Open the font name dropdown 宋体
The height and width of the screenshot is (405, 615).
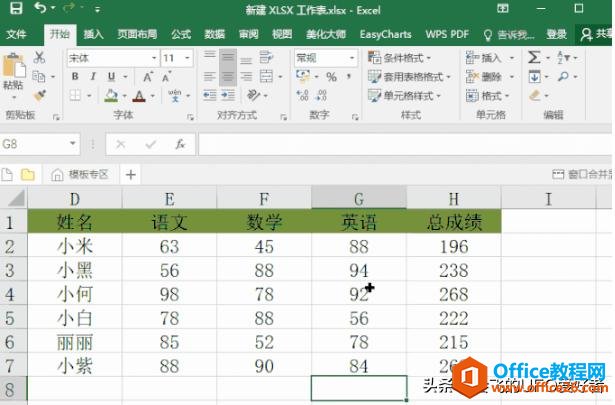tap(154, 58)
